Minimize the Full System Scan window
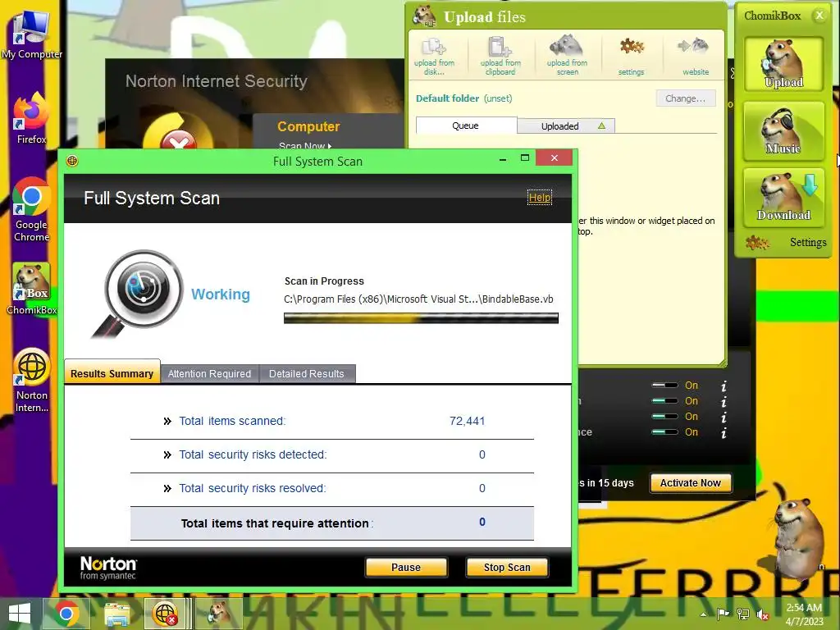The height and width of the screenshot is (630, 840). pos(503,158)
